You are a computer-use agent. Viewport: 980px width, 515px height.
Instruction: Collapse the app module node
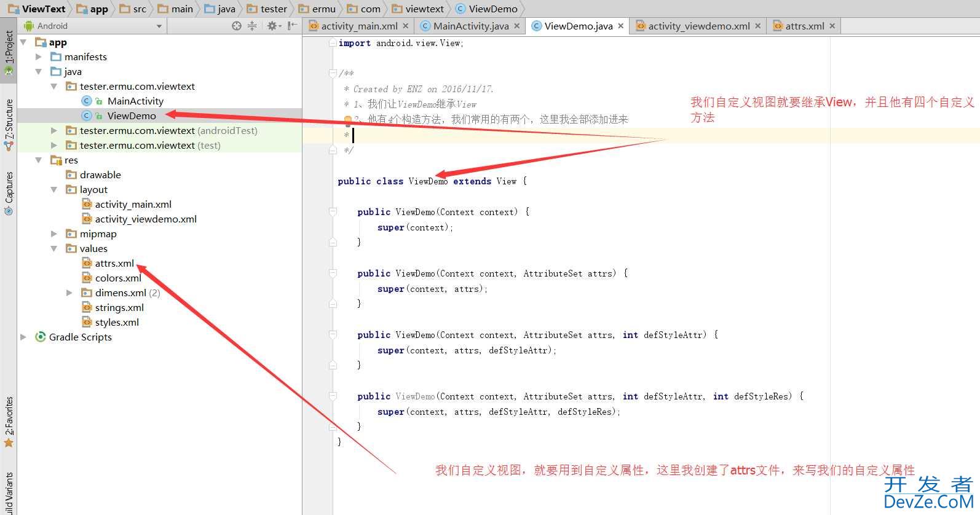tap(23, 42)
